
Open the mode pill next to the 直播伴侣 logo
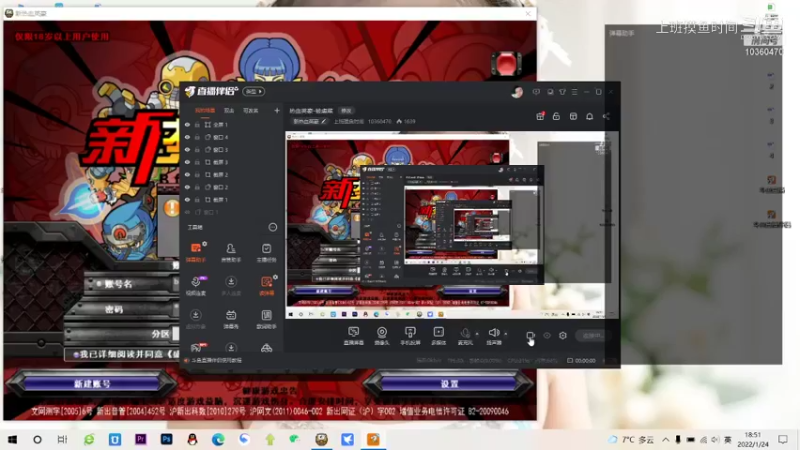pyautogui.click(x=253, y=92)
